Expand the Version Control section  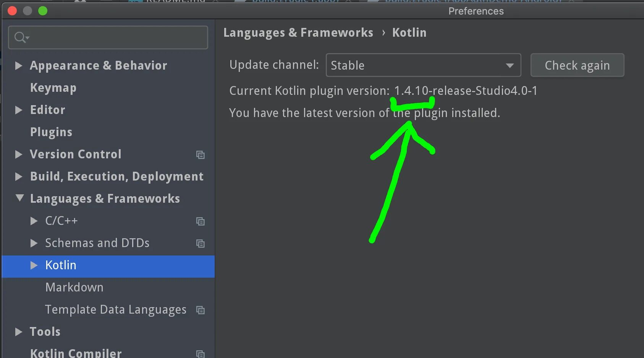coord(18,154)
